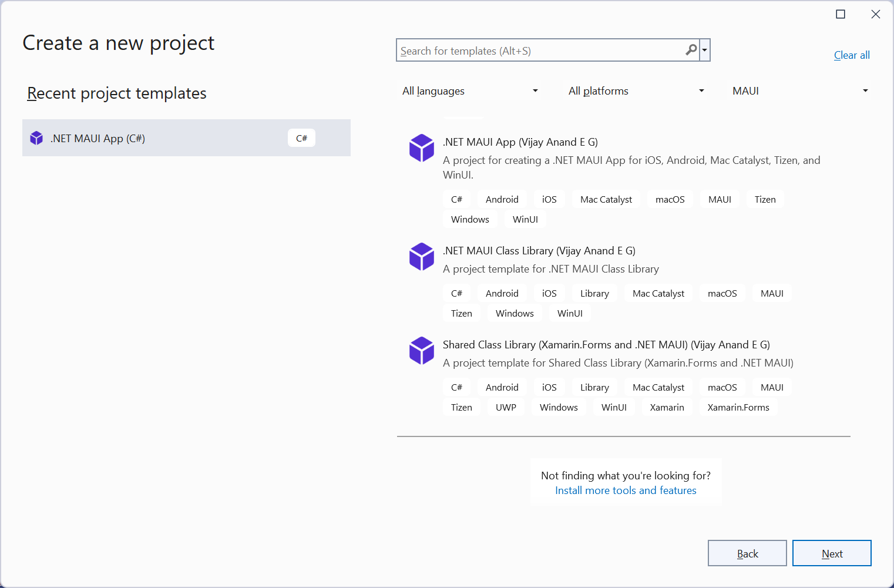Maximize the dialog window
This screenshot has height=588, width=894.
point(841,14)
